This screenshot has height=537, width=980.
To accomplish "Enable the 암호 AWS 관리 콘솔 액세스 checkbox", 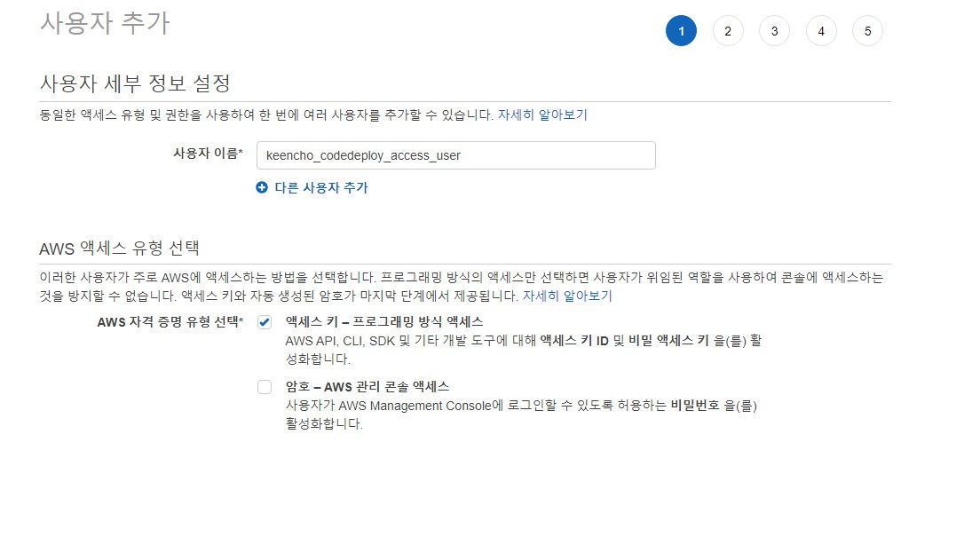I will [x=265, y=387].
